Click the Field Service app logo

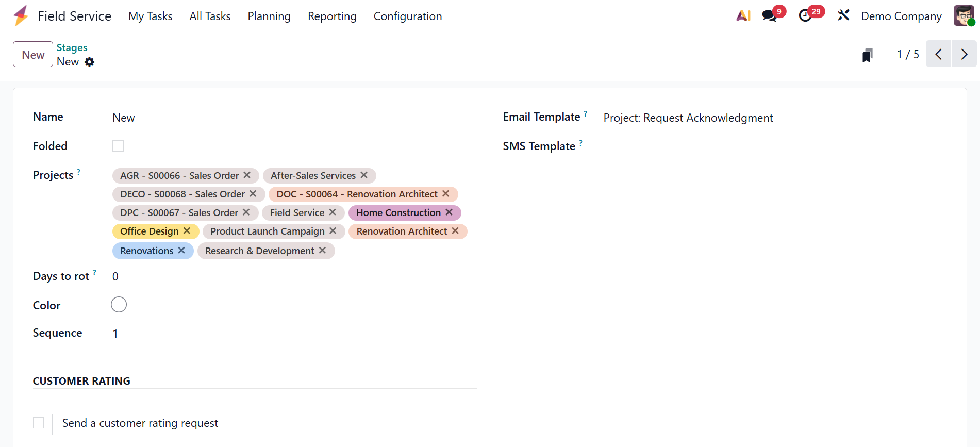click(21, 16)
